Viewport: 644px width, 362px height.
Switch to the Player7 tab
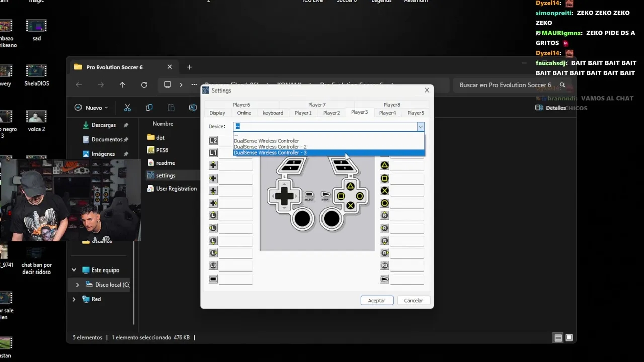[x=316, y=105]
